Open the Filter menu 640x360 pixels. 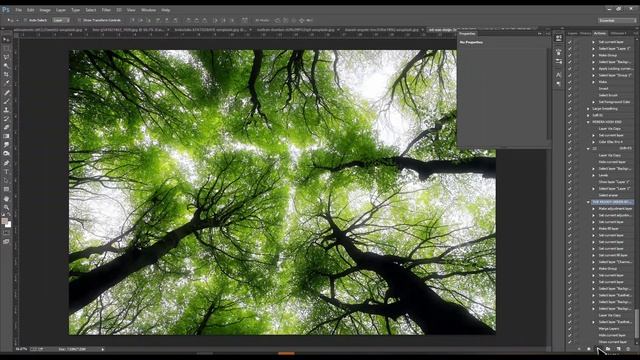[x=106, y=10]
